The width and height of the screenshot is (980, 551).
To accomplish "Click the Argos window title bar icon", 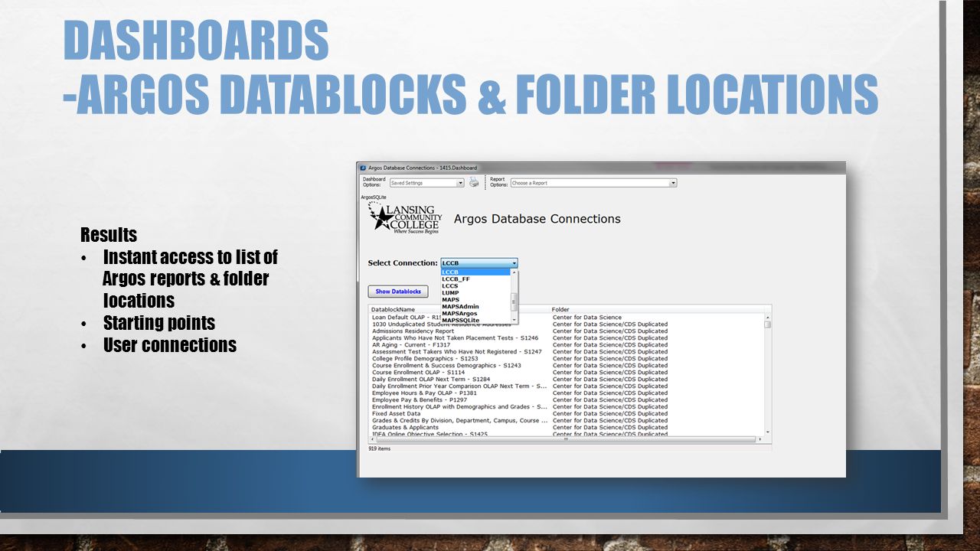I will pyautogui.click(x=363, y=168).
